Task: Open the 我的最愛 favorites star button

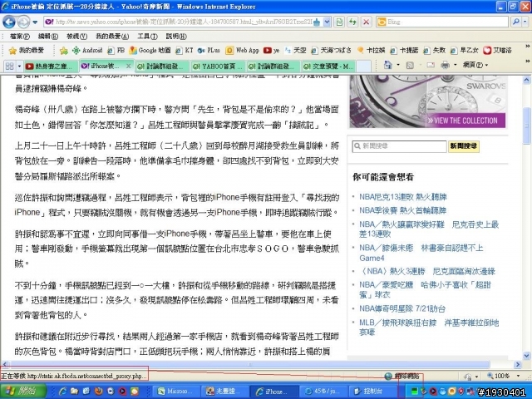Action: (x=27, y=51)
